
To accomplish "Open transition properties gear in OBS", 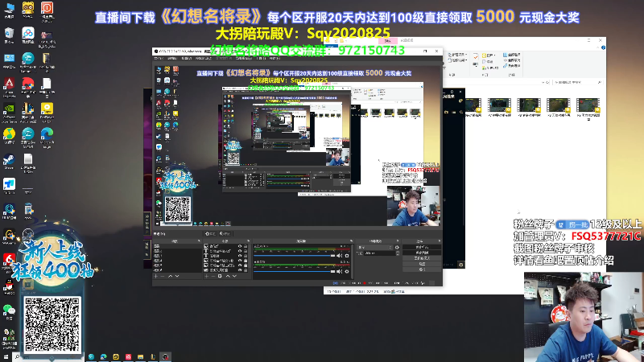I will (x=397, y=248).
